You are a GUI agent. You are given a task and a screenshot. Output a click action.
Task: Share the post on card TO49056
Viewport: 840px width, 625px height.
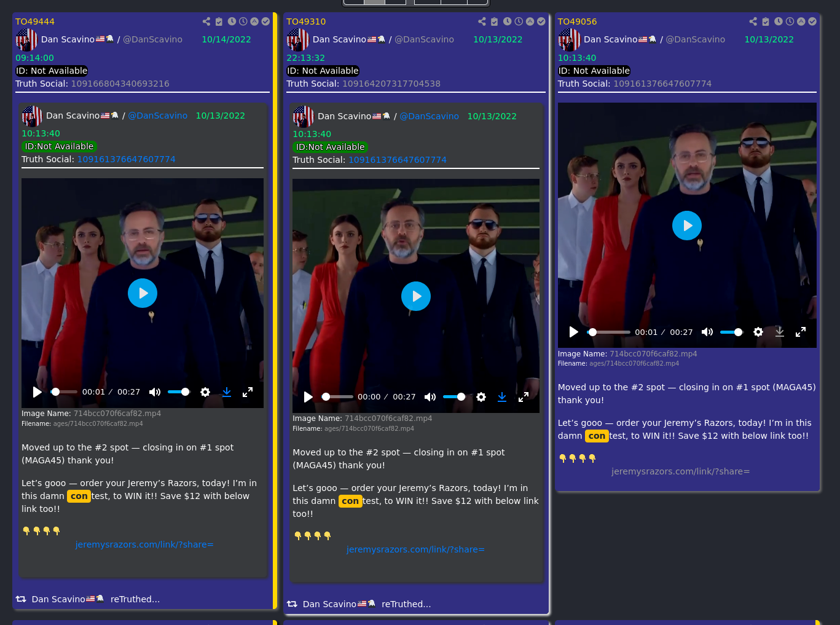pos(753,22)
